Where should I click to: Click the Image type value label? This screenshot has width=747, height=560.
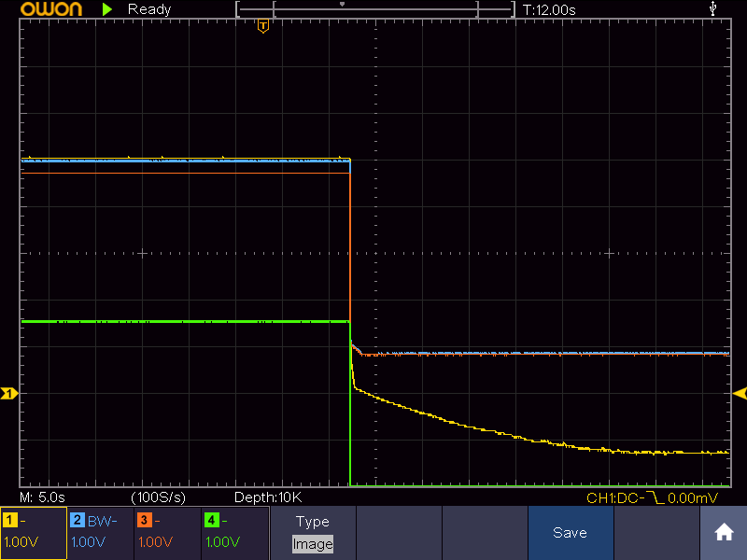(313, 544)
